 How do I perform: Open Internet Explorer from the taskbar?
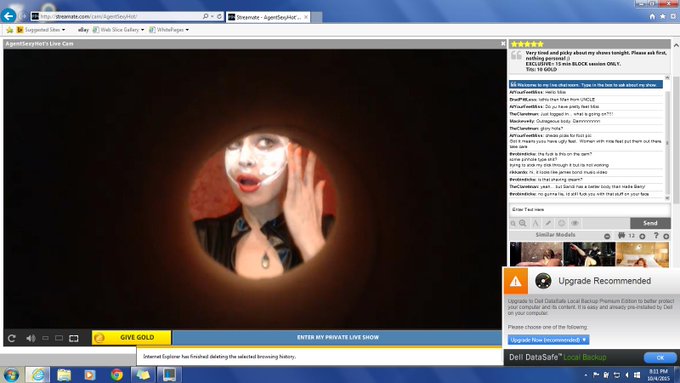tap(38, 375)
